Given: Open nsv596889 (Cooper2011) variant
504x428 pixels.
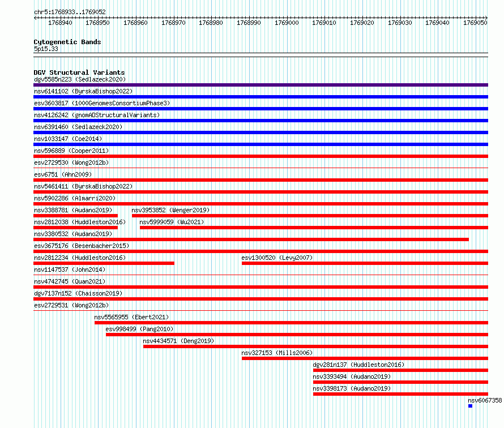Looking at the screenshot, I should 71,151.
